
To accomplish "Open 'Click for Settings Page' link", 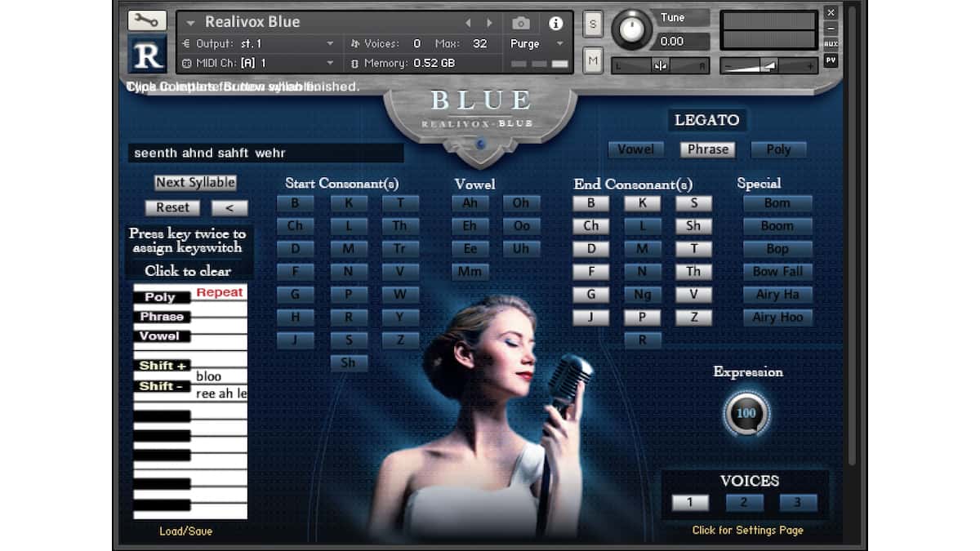I will 747,531.
